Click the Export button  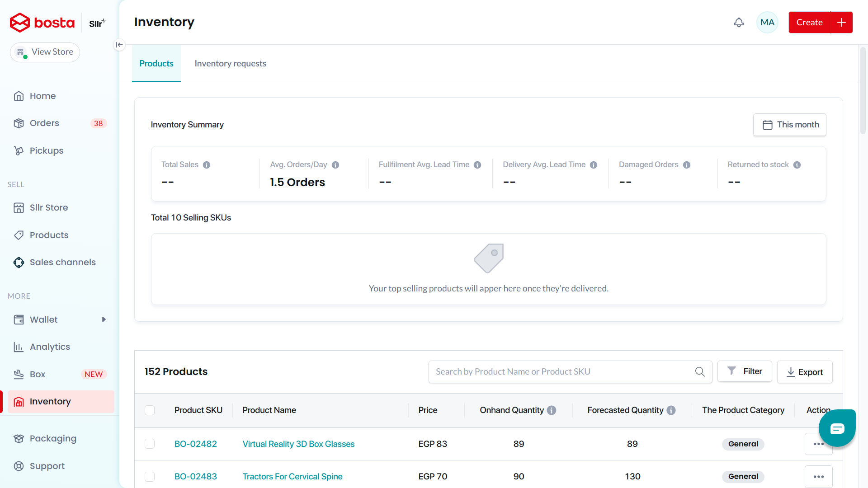805,372
